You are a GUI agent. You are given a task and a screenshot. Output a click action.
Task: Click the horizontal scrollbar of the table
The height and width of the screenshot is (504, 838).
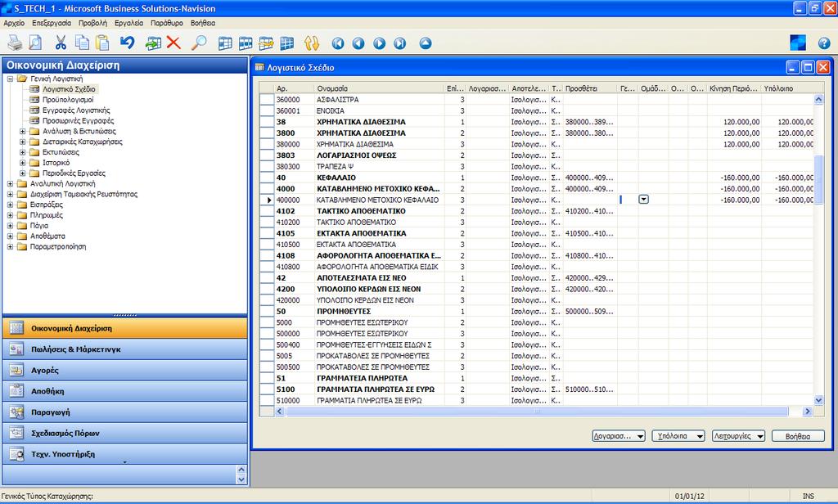coord(537,411)
